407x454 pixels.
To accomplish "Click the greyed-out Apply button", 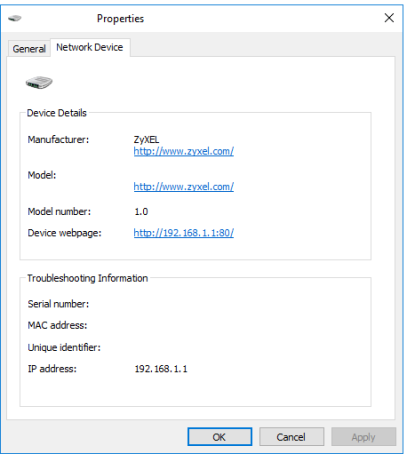I will coord(364,437).
